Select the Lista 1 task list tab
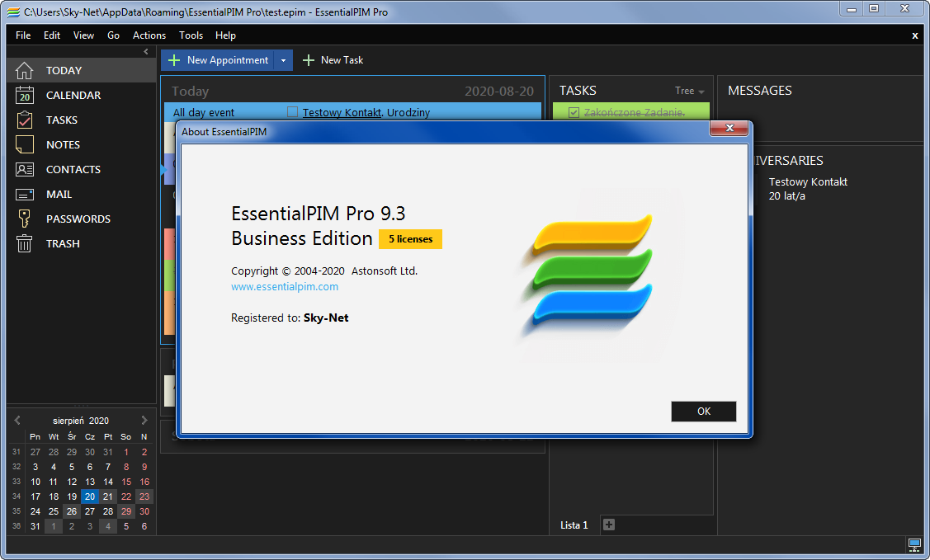 coord(574,525)
